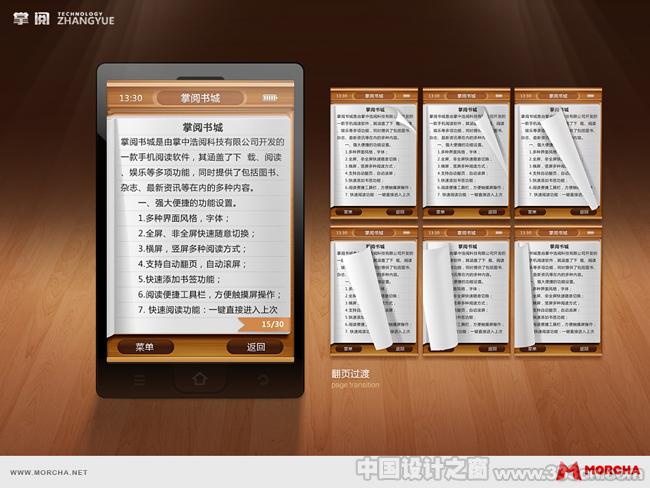
Task: Click the line 6.阅读便捷工具栏
Action: (210, 295)
